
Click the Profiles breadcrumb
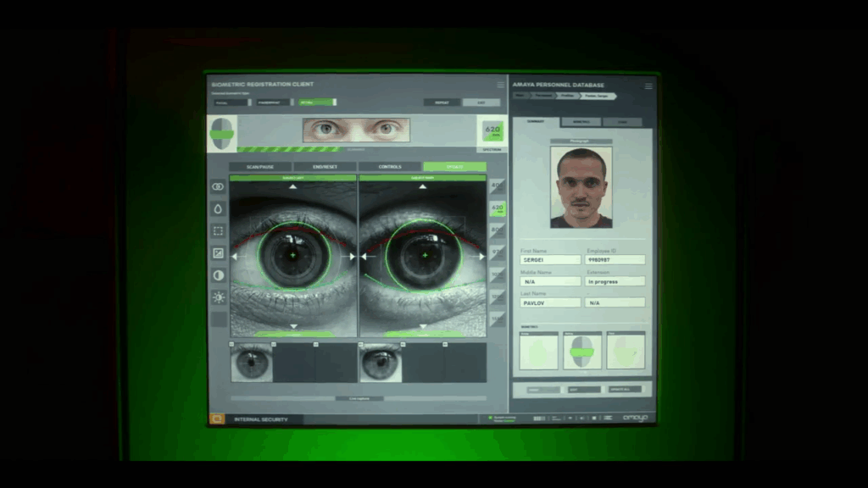pos(567,96)
